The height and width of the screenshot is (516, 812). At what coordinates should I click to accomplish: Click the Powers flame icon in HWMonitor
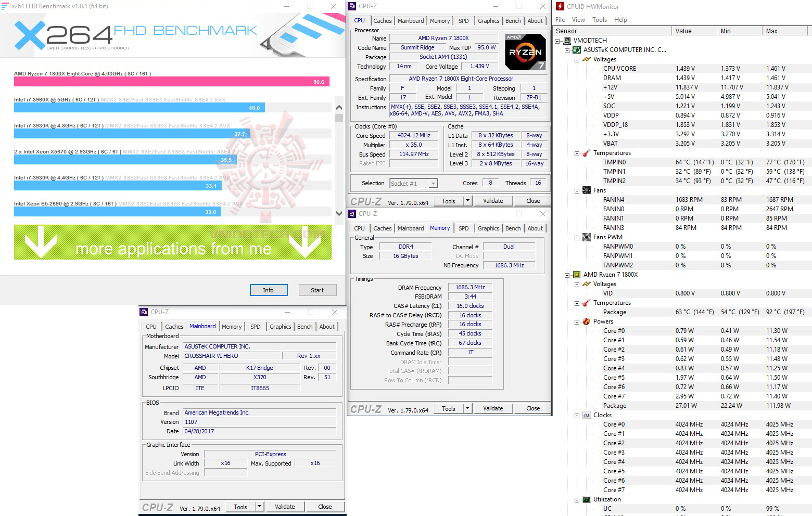coord(587,321)
